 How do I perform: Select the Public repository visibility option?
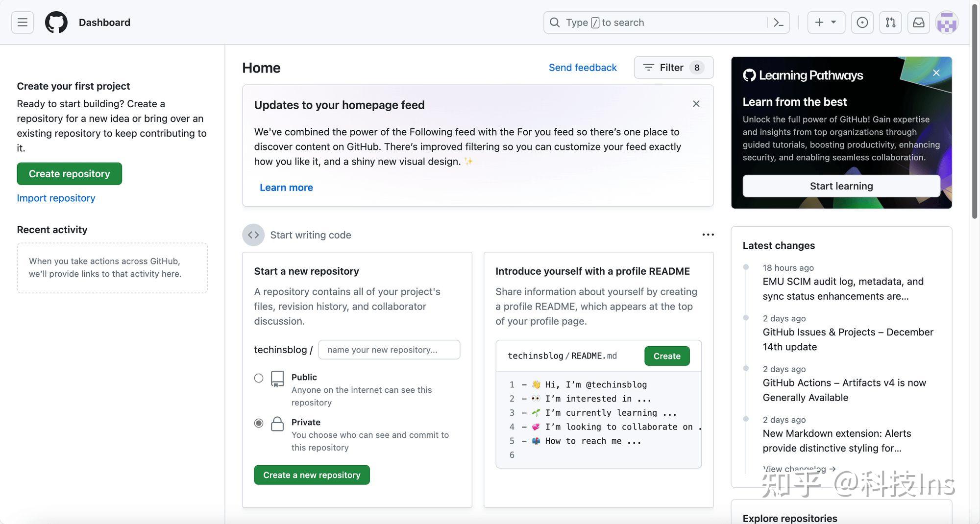click(259, 378)
